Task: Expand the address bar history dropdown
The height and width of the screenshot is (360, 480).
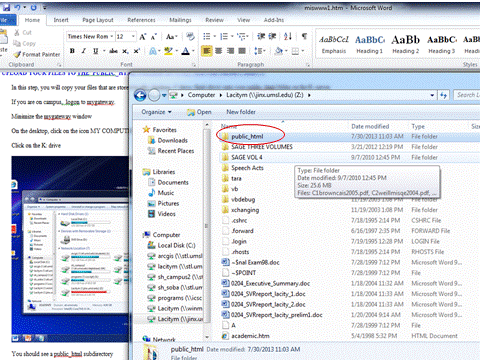Action: click(x=432, y=95)
